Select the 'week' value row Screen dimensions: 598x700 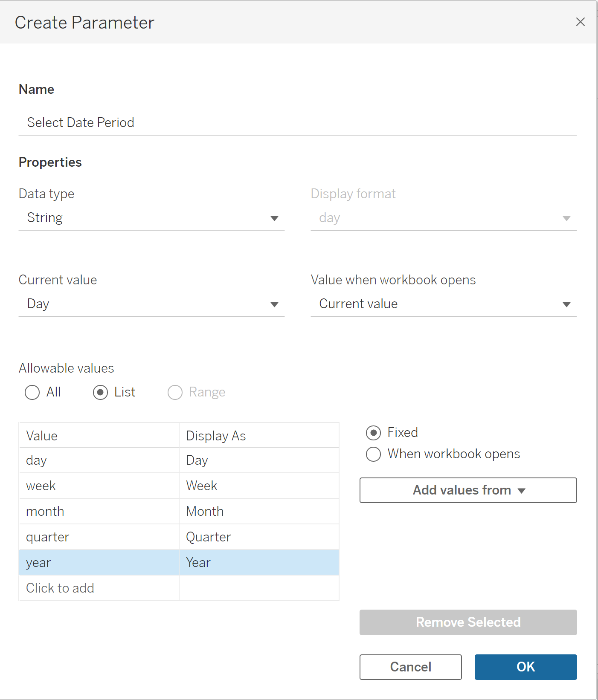tap(99, 486)
